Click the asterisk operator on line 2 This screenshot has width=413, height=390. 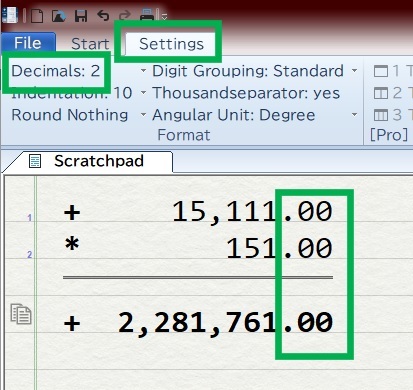(72, 245)
